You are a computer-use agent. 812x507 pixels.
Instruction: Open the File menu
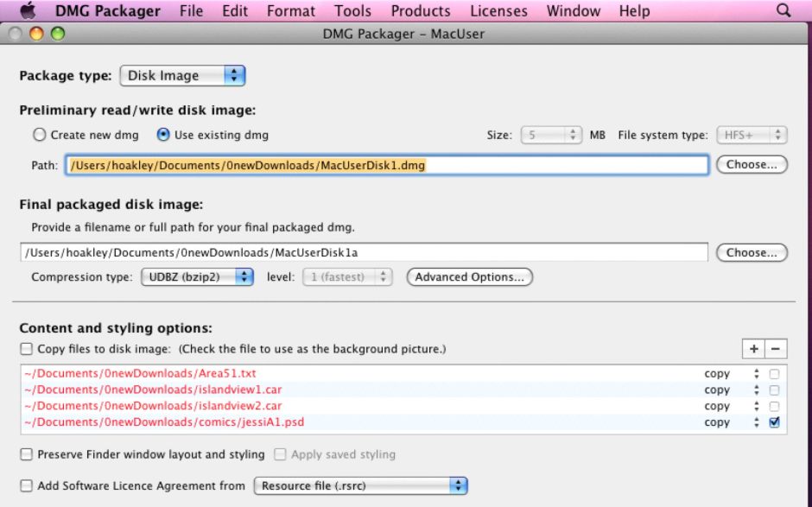(191, 11)
